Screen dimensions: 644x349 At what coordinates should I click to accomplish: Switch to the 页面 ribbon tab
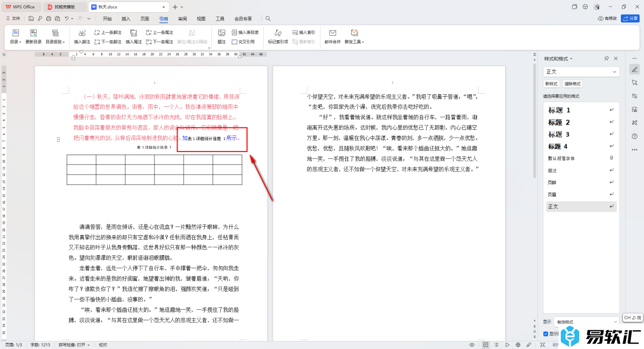coord(145,19)
